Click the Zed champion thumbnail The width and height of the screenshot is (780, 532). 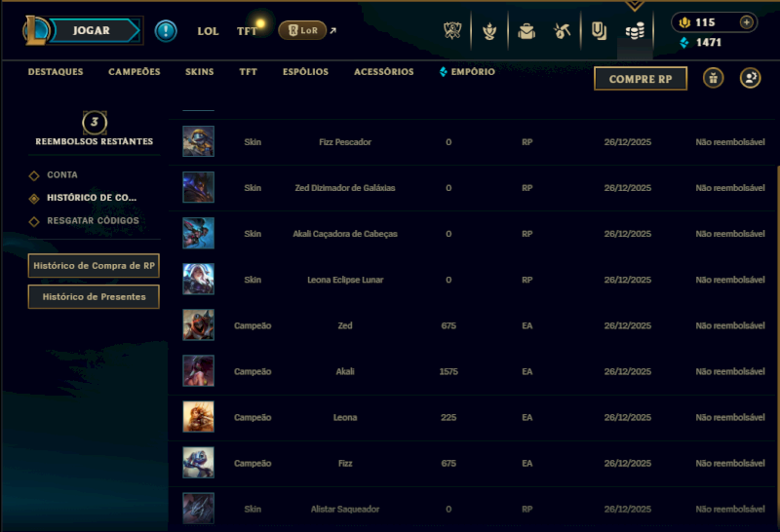click(198, 325)
